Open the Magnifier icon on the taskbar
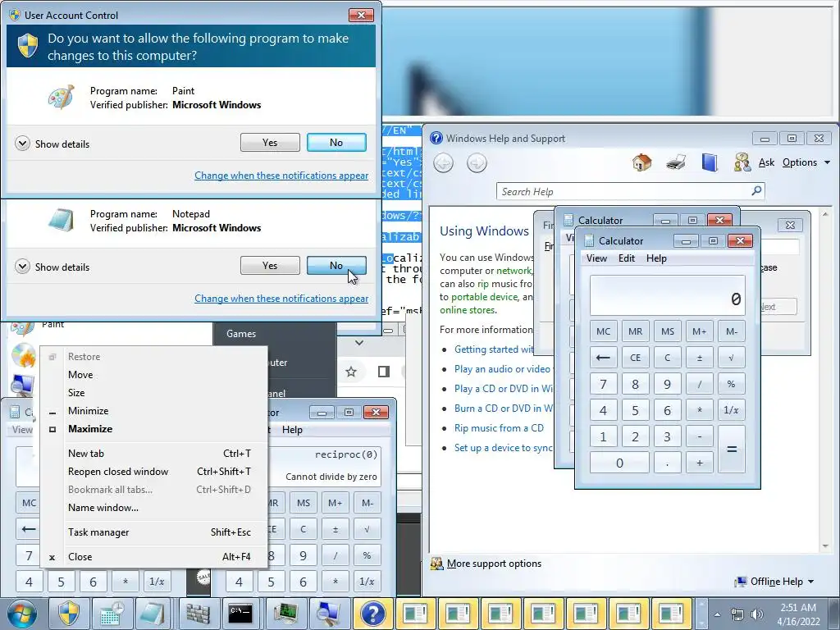Viewport: 840px width, 630px height. (x=328, y=614)
